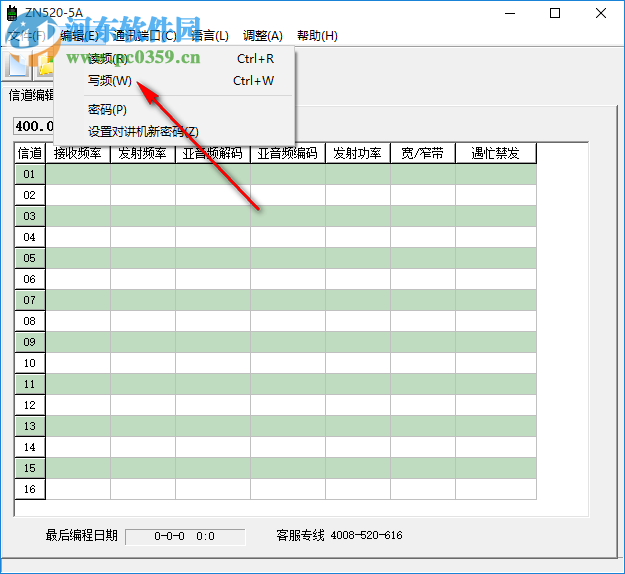The height and width of the screenshot is (574, 625).
Task: Click channel 08 发射功率 cell
Action: [358, 321]
